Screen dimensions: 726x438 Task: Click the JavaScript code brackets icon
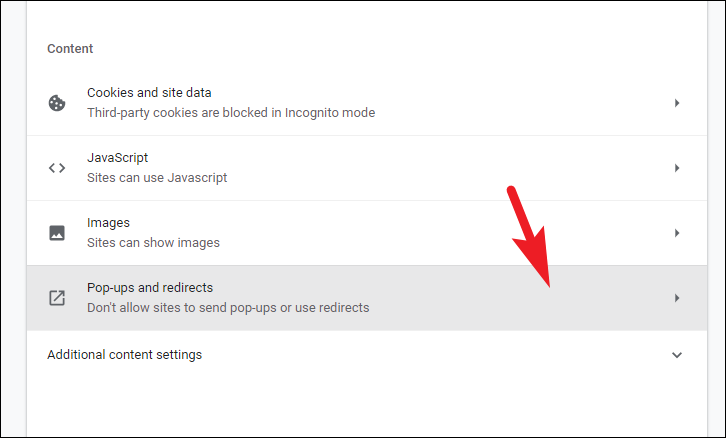click(x=57, y=168)
